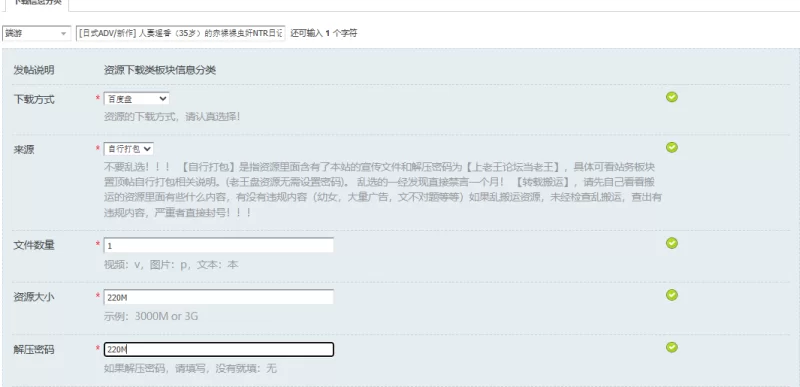Click the post title input field
The image size is (800, 387).
coord(180,33)
